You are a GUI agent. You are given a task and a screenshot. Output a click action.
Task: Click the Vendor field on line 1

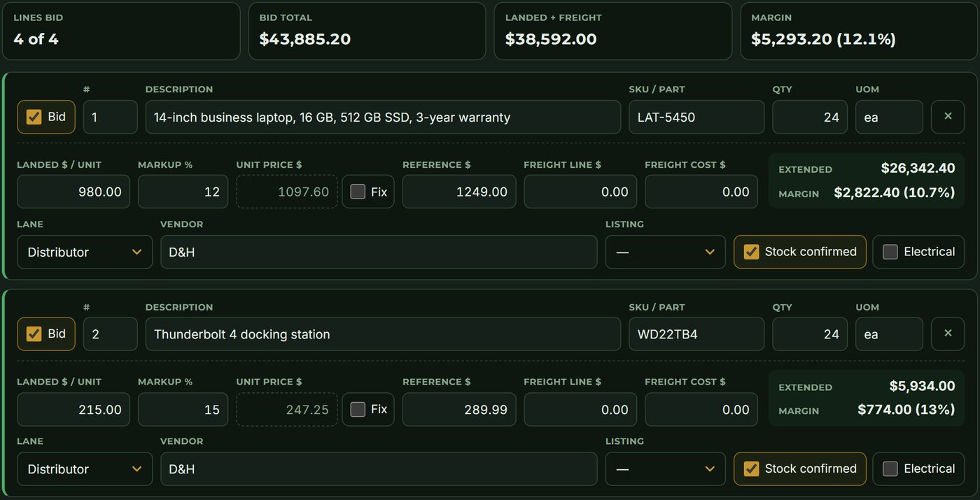pyautogui.click(x=379, y=252)
